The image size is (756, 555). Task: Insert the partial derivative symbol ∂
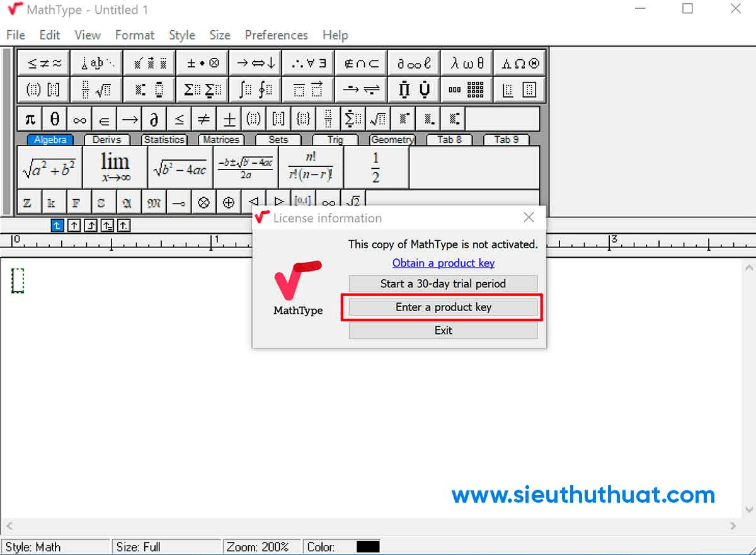tap(154, 119)
